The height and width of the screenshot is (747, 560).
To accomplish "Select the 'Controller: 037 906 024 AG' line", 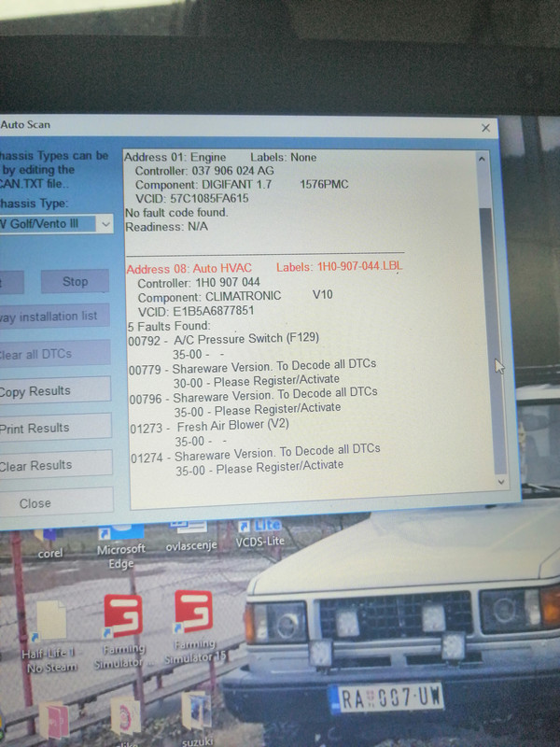I will point(204,171).
